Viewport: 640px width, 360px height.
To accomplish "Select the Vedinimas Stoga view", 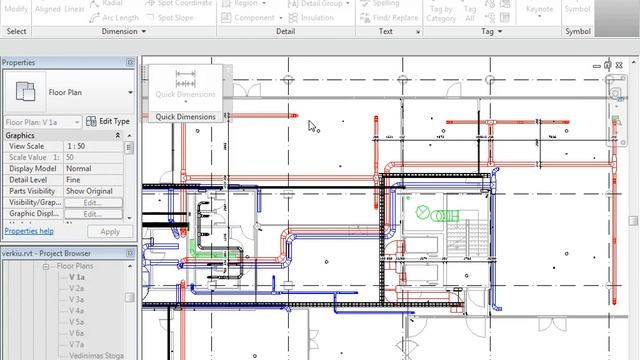I will pyautogui.click(x=96, y=356).
